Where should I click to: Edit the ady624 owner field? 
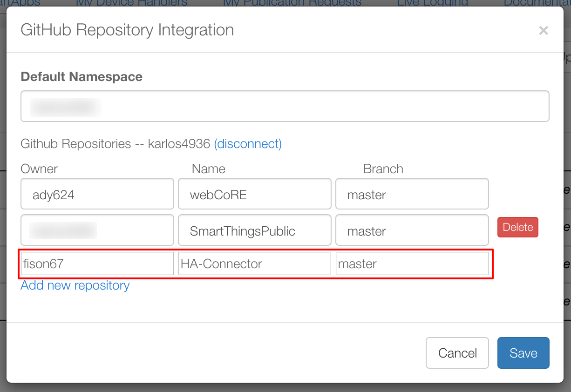(97, 194)
